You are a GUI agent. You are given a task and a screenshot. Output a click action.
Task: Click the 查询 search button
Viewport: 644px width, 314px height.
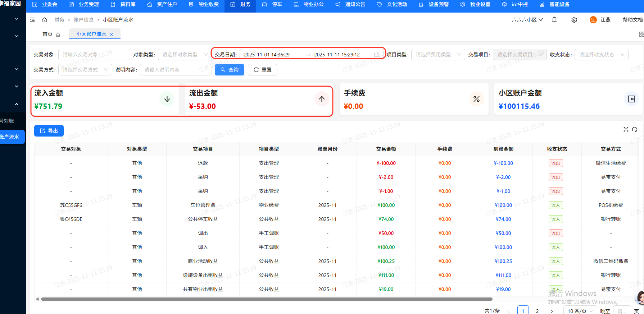[x=230, y=70]
